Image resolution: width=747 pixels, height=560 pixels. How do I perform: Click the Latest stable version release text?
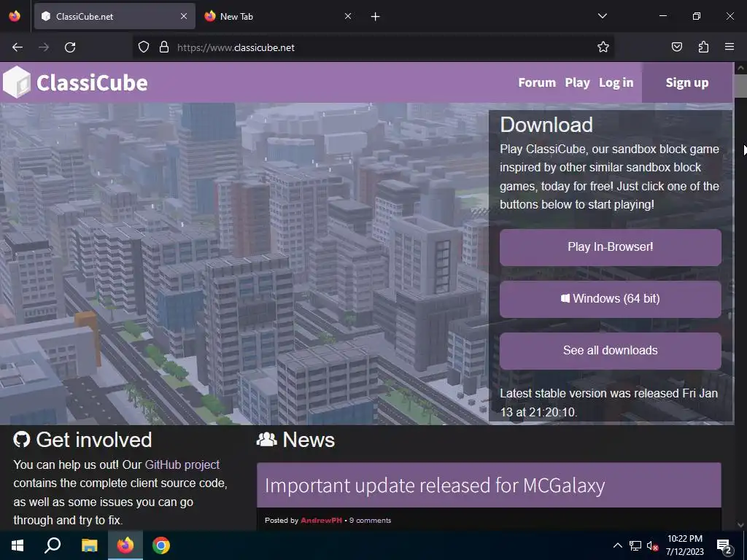(x=609, y=402)
